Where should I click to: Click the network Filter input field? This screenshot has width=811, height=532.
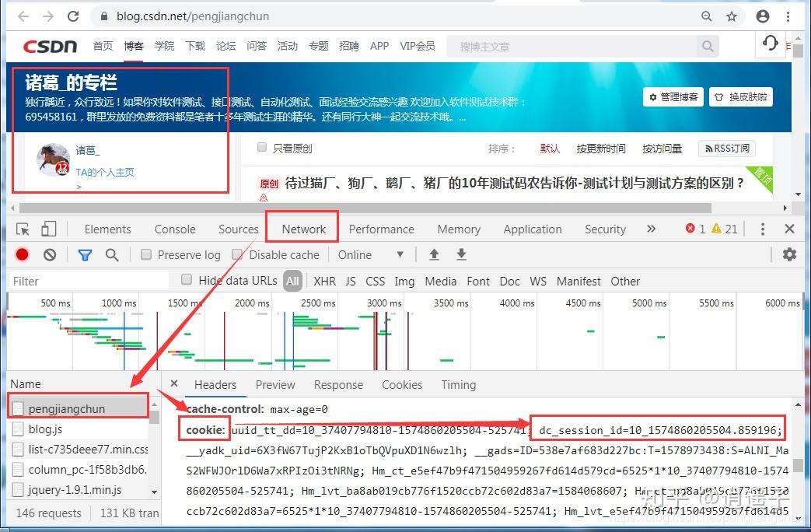click(89, 281)
